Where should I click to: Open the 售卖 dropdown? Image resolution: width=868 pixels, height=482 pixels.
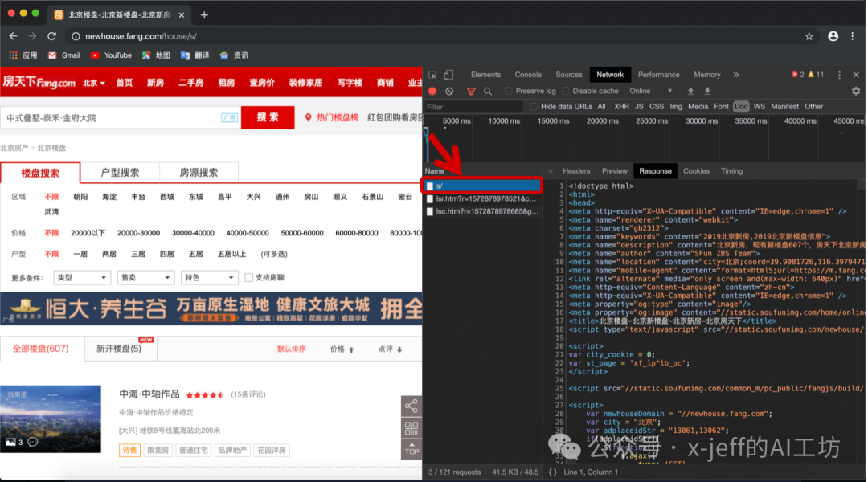point(145,277)
